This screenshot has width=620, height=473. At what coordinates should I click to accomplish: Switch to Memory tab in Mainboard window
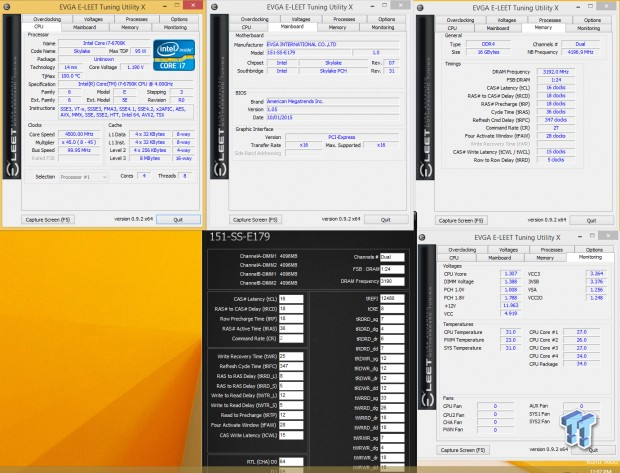(x=337, y=27)
